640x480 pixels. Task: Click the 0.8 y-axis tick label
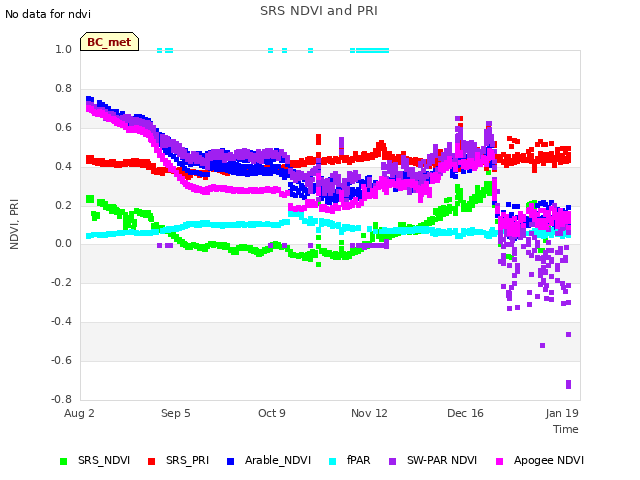click(x=63, y=89)
